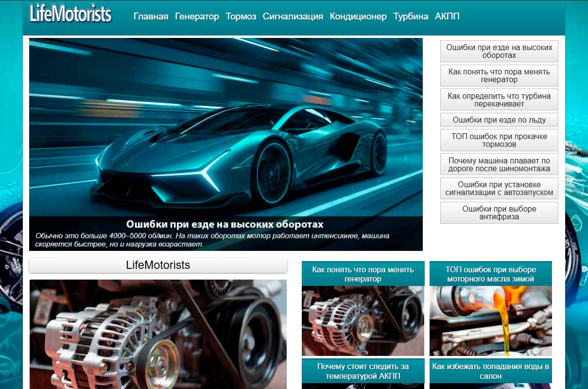Open the Ошибки при выборе антифриза article

(x=499, y=212)
